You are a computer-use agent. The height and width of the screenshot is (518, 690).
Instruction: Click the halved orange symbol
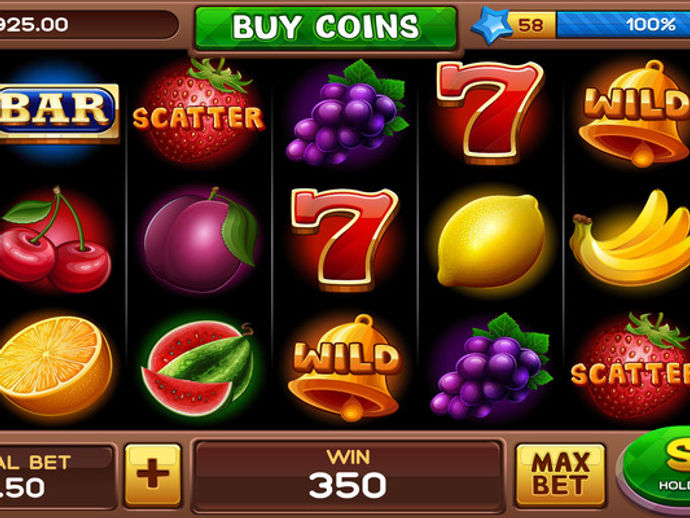point(55,366)
